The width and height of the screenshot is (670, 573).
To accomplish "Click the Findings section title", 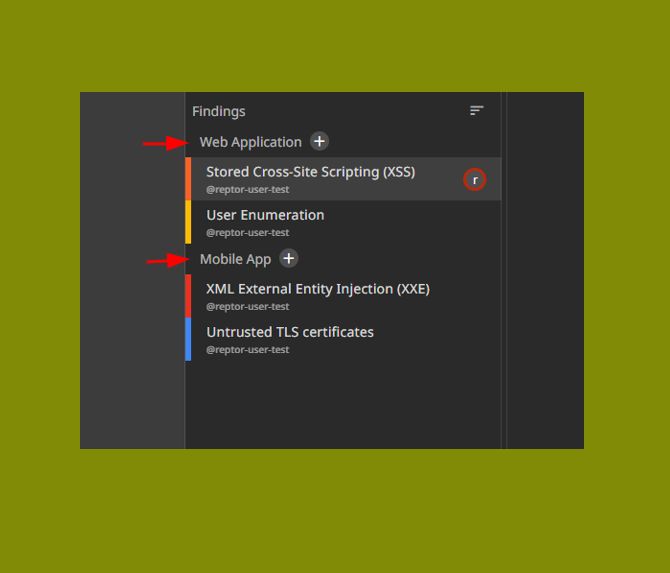I will coord(218,111).
